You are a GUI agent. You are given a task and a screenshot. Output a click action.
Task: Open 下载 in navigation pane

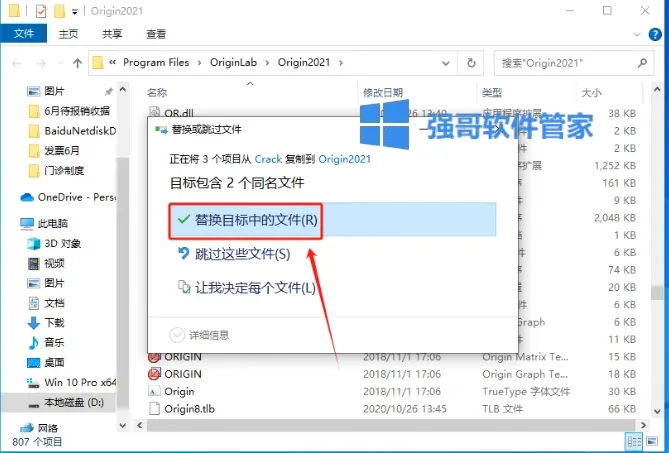point(47,322)
